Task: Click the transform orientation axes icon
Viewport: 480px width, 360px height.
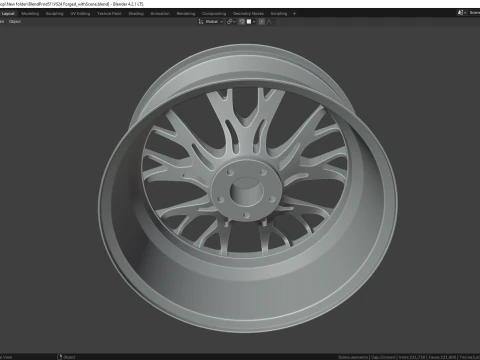Action: [201, 22]
